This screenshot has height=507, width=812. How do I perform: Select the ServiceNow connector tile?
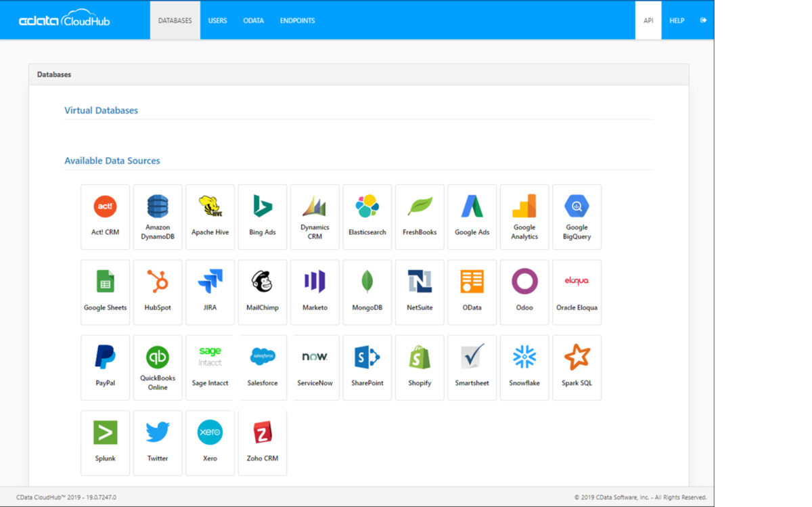[x=315, y=368]
